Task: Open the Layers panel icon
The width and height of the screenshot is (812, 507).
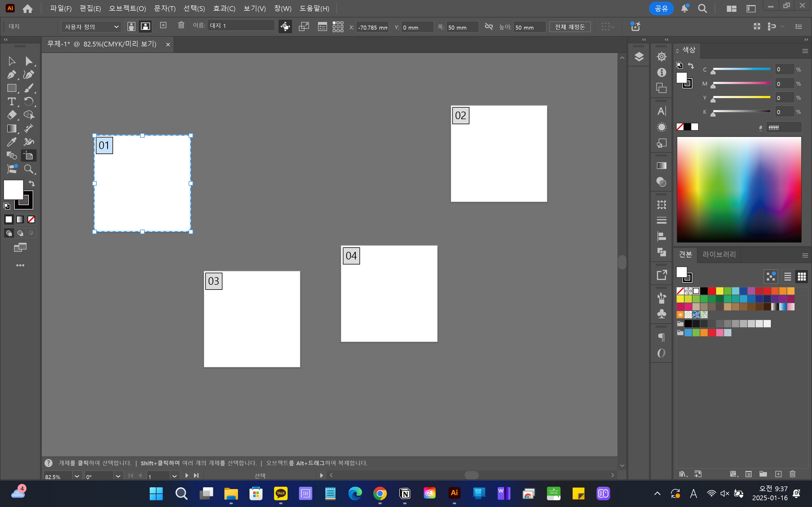Action: click(639, 57)
